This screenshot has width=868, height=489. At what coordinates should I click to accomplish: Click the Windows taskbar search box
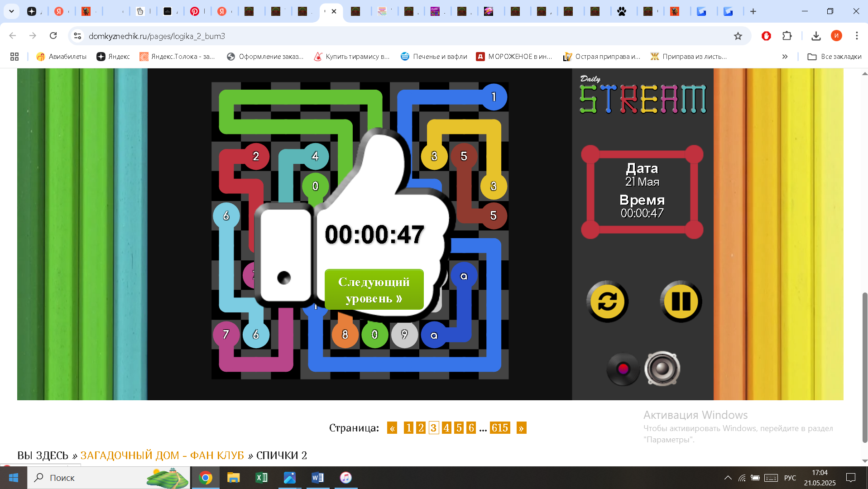tap(110, 478)
